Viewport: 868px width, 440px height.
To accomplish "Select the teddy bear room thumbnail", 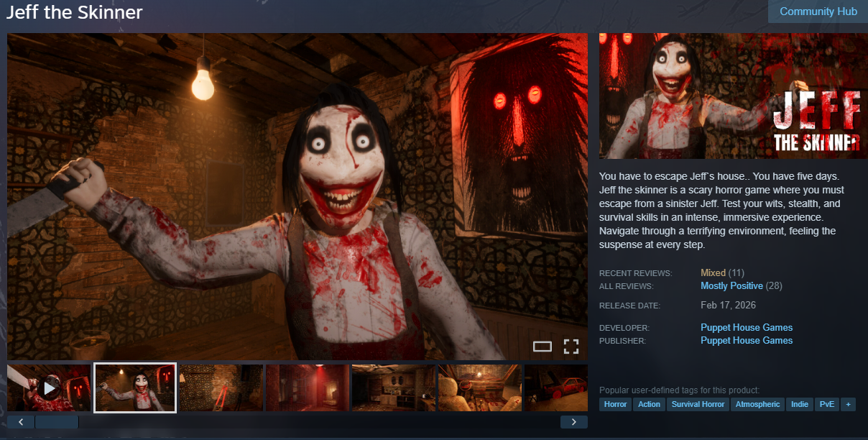I will coord(479,388).
